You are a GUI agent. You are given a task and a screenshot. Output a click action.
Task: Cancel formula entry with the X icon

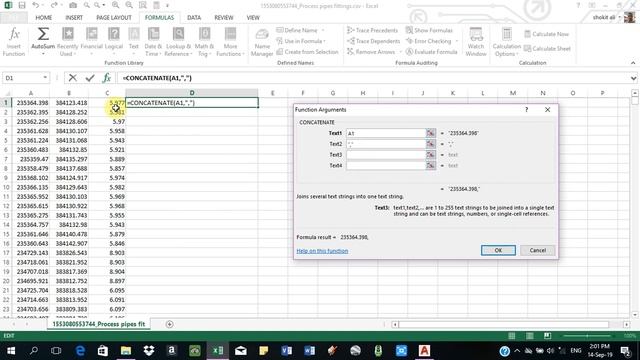(73, 78)
